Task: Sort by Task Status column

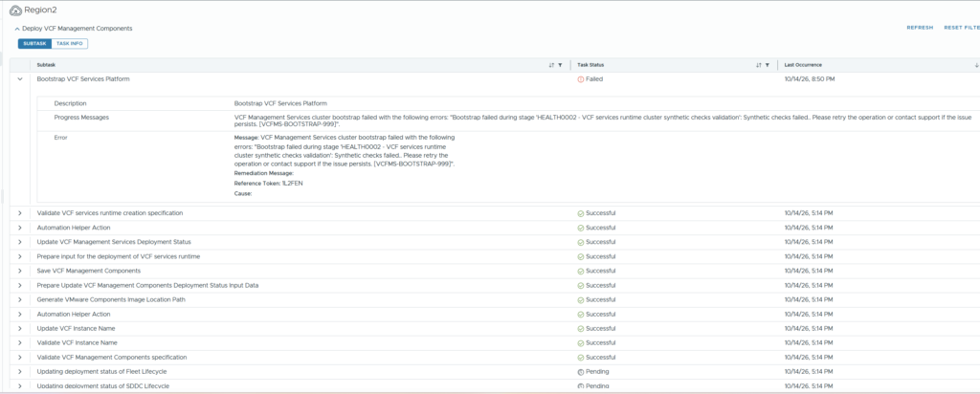Action: 758,65
